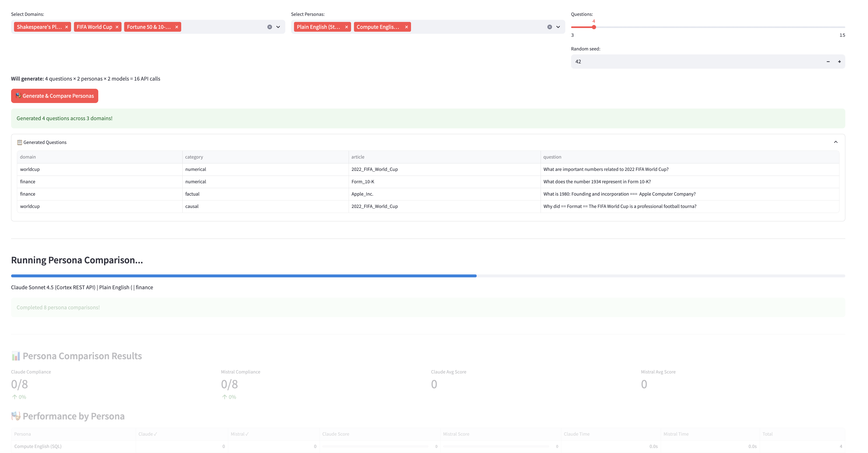
Task: Adjust the Questions slider handle
Action: (x=594, y=27)
